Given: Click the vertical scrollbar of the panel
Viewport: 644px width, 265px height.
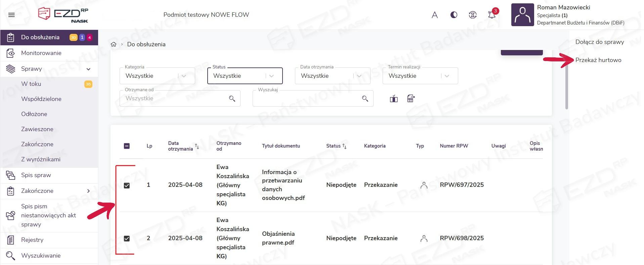Looking at the screenshot, I should click(566, 87).
